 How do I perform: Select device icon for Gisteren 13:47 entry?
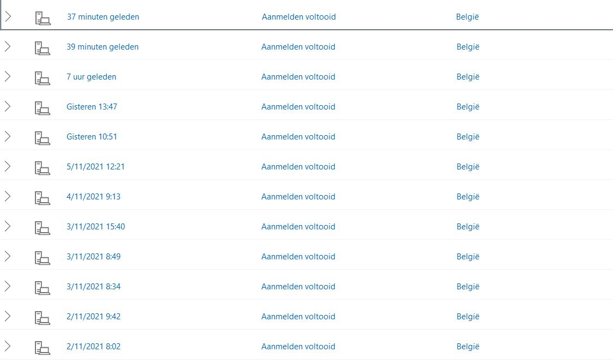tap(42, 107)
